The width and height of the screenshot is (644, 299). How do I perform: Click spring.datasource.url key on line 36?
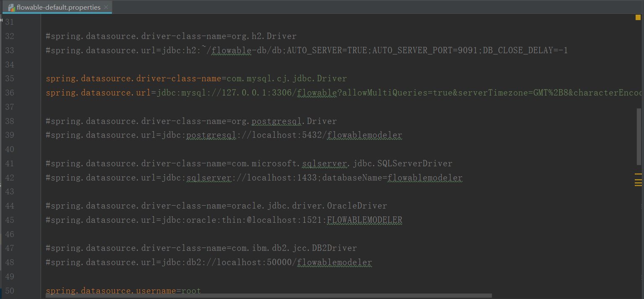click(x=98, y=93)
